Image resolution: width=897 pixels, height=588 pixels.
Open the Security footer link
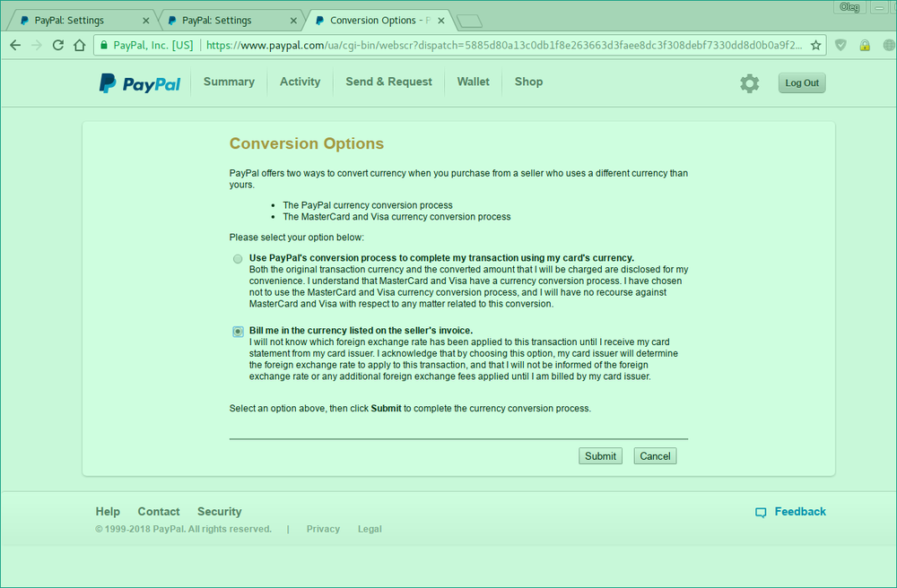219,512
